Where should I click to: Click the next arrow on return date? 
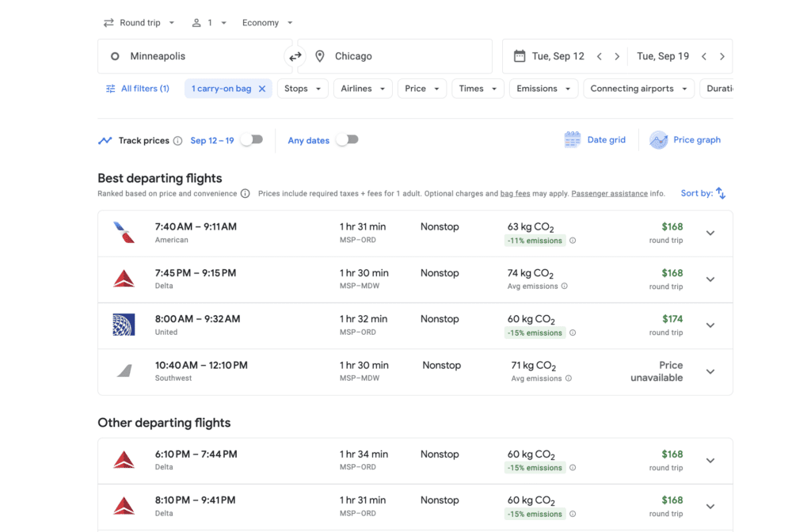click(722, 55)
